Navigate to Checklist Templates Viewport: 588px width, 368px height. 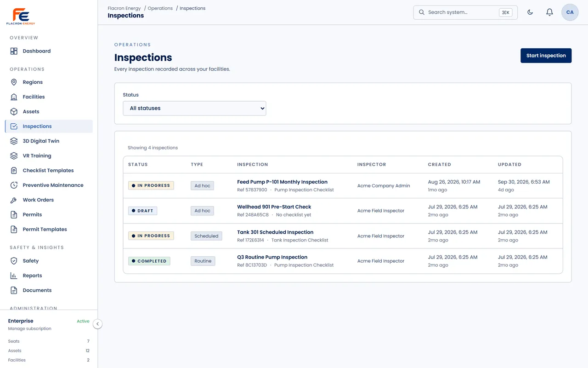click(49, 171)
